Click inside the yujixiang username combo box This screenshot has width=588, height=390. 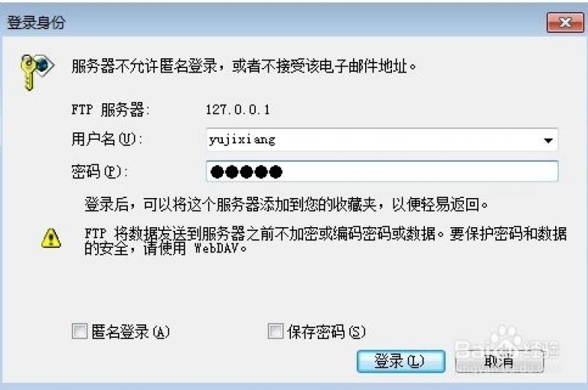coord(382,140)
